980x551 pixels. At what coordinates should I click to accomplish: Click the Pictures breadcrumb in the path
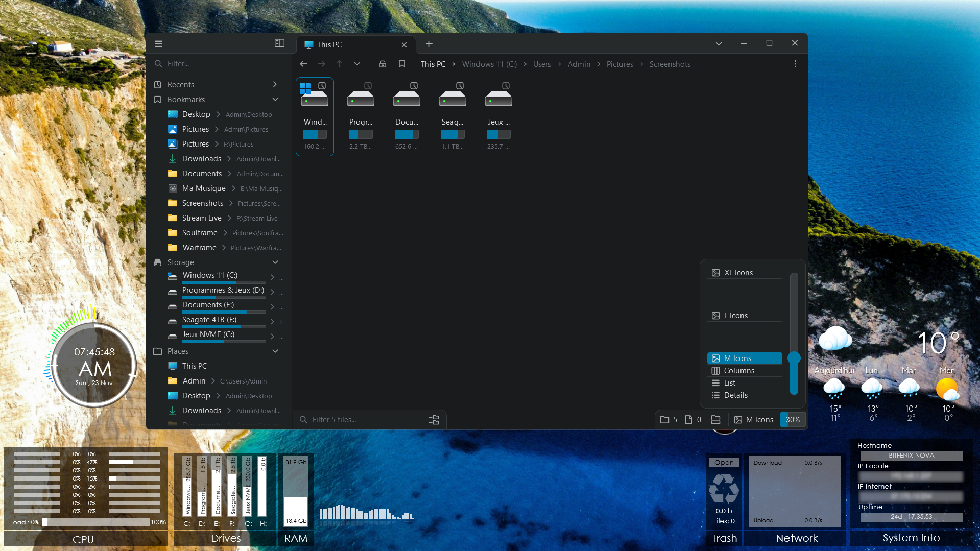(619, 64)
